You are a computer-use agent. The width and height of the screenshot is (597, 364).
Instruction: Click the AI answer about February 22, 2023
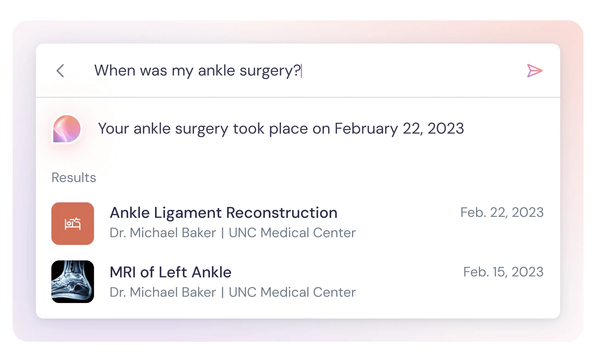[x=281, y=129]
